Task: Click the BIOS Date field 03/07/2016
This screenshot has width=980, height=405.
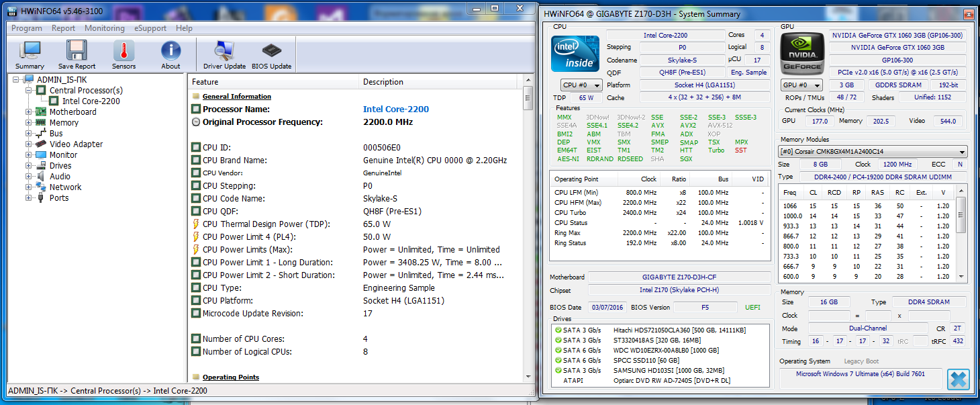Action: click(607, 308)
